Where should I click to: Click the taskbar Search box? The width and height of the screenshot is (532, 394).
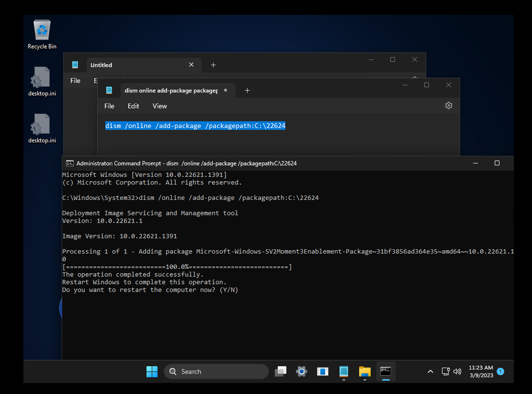217,371
